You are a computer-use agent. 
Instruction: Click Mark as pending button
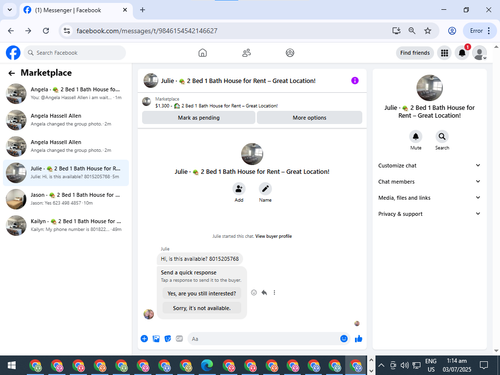(199, 118)
